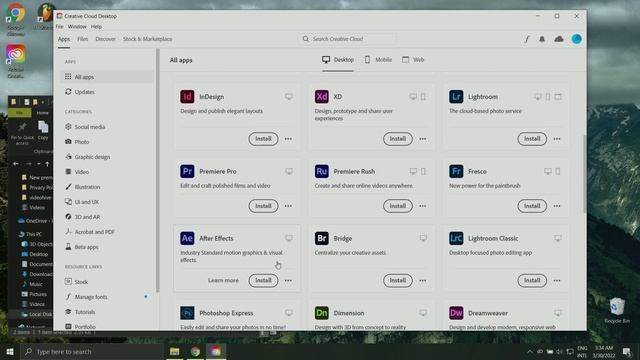Click the Dreamweaver app icon
The width and height of the screenshot is (640, 360).
click(x=456, y=313)
